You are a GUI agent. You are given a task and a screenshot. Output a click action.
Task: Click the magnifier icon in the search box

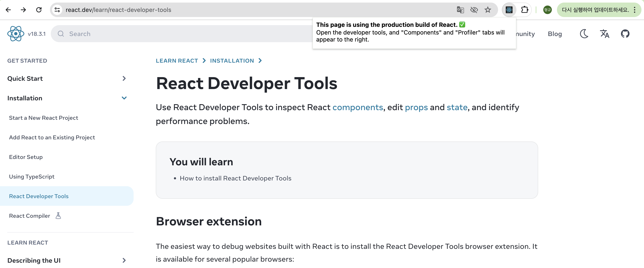(x=61, y=33)
